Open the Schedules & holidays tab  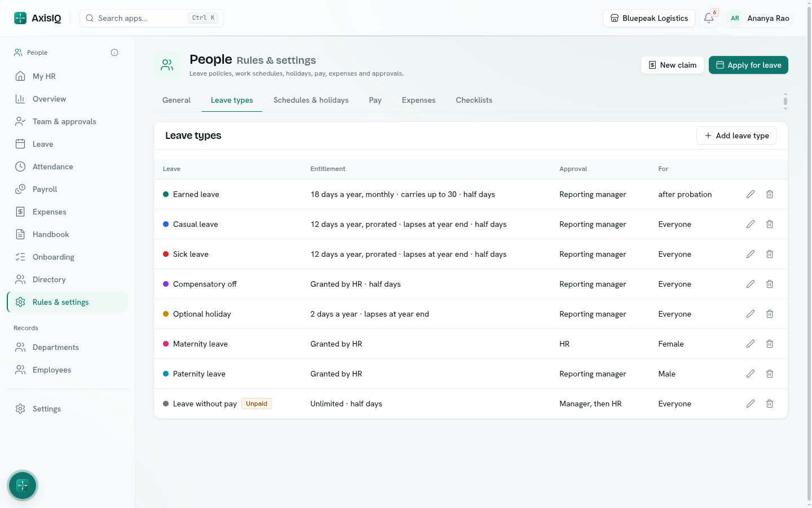click(311, 100)
